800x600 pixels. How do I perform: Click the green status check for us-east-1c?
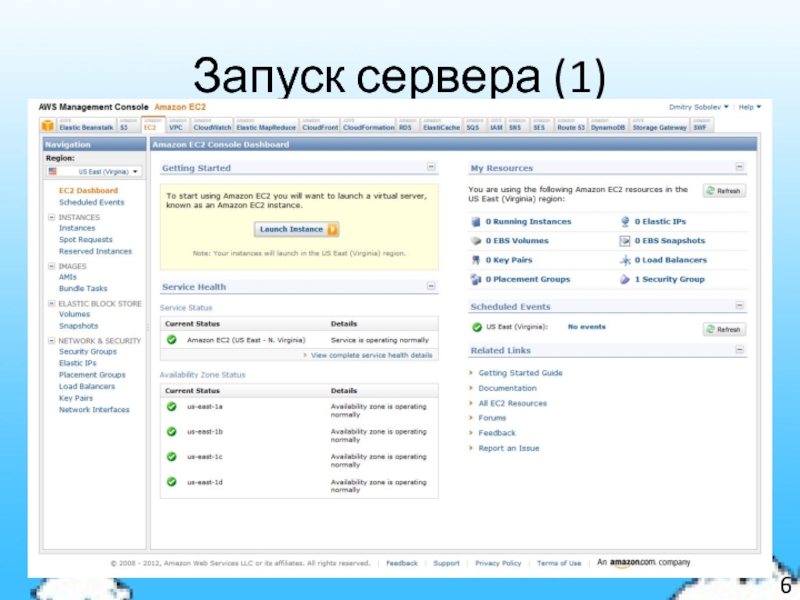[172, 457]
